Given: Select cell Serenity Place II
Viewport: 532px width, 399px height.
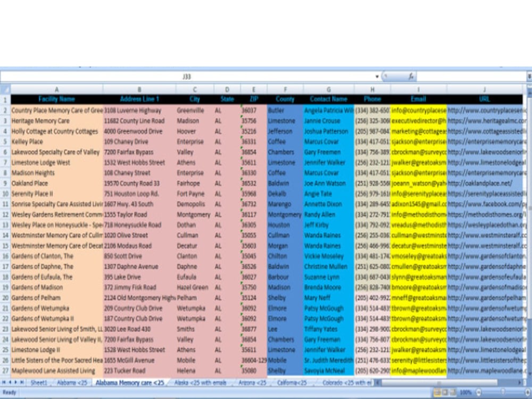Looking at the screenshot, I should (57, 194).
